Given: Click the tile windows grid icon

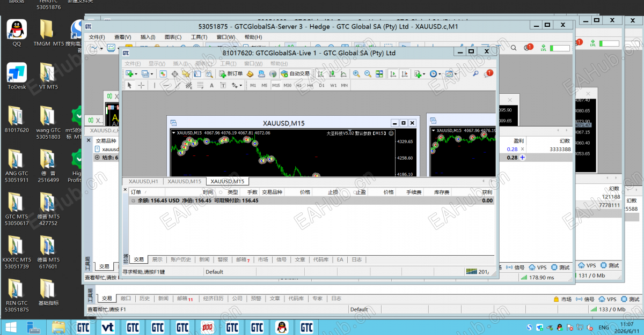Looking at the screenshot, I should point(379,73).
